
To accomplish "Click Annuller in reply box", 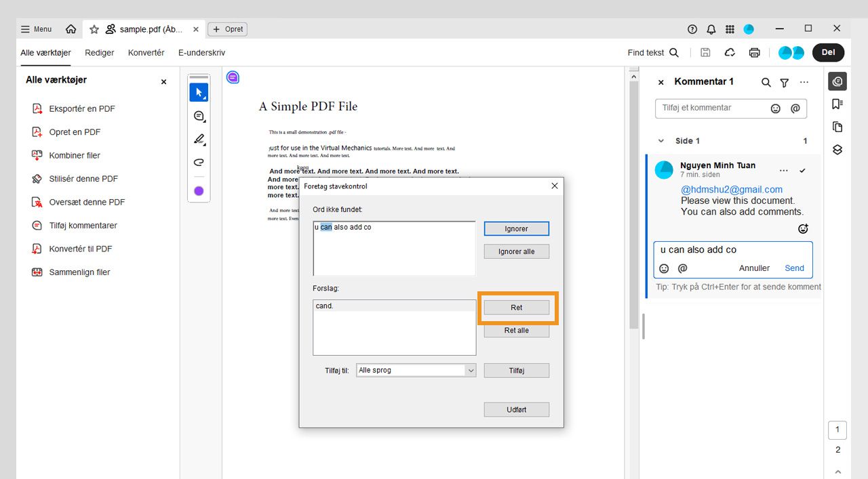I will [754, 268].
